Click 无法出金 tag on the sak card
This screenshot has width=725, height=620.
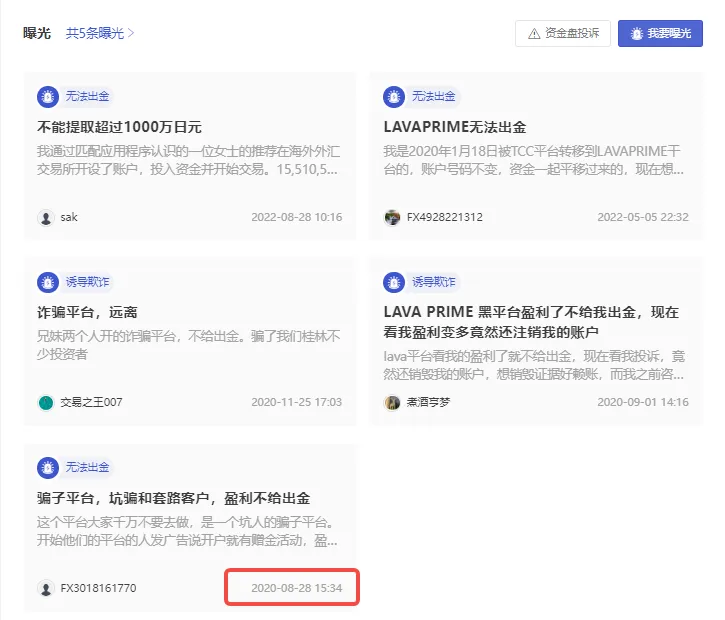point(87,96)
